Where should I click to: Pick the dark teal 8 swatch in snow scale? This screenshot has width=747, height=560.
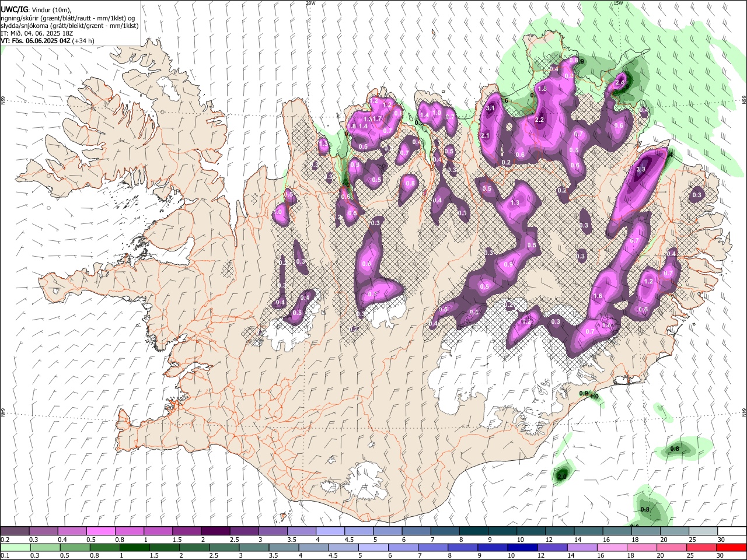pos(473,531)
